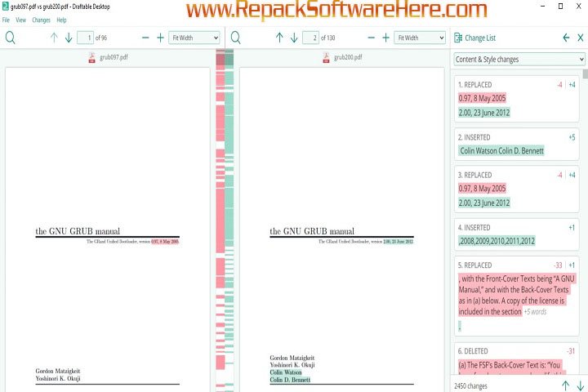Zoom in the right document pane
This screenshot has width=588, height=392.
[x=385, y=38]
